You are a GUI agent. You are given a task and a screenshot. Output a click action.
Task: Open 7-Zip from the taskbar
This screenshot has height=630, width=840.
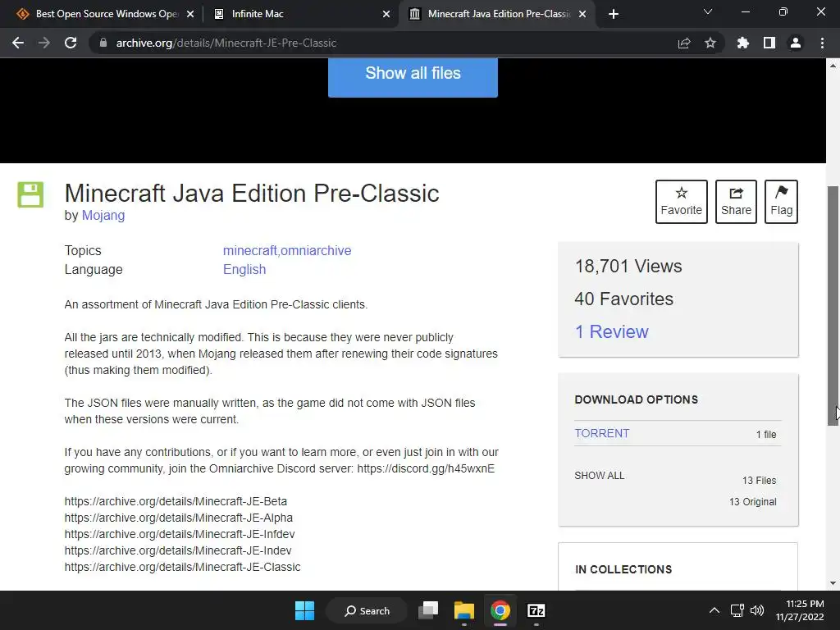coord(536,610)
